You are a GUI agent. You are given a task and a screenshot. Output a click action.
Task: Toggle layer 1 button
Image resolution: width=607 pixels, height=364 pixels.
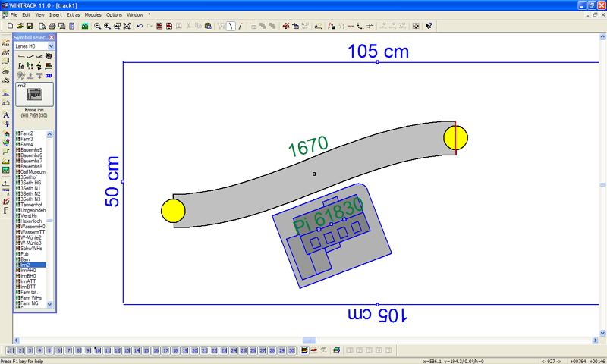[11, 350]
